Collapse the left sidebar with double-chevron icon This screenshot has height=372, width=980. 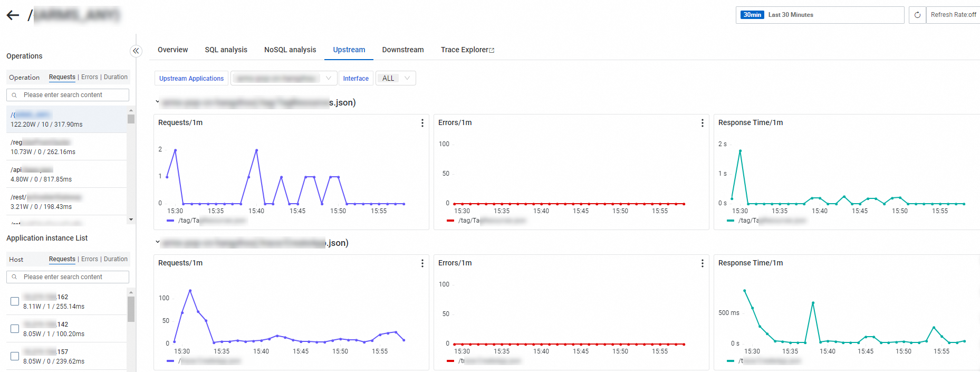tap(136, 51)
